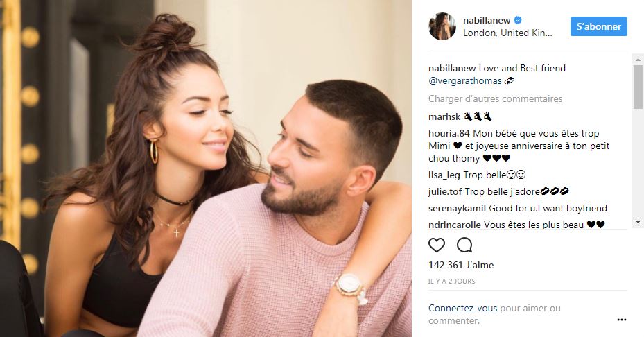Open serenaykamil commenter profile

pyautogui.click(x=457, y=208)
